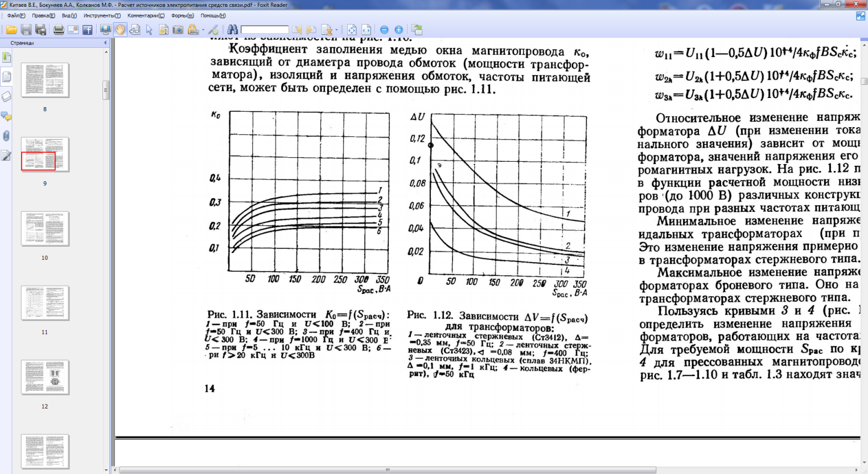This screenshot has width=868, height=474.
Task: Open the Комментарии menu
Action: tap(146, 15)
